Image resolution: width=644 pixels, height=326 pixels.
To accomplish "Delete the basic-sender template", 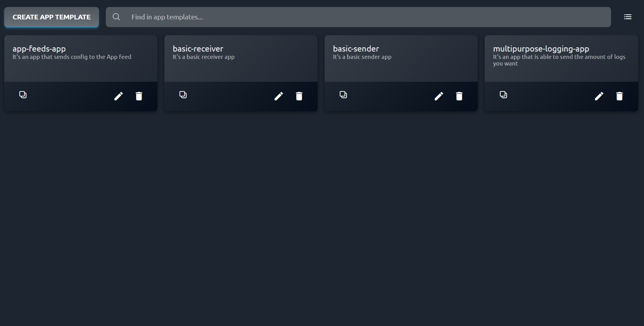I will tap(459, 96).
